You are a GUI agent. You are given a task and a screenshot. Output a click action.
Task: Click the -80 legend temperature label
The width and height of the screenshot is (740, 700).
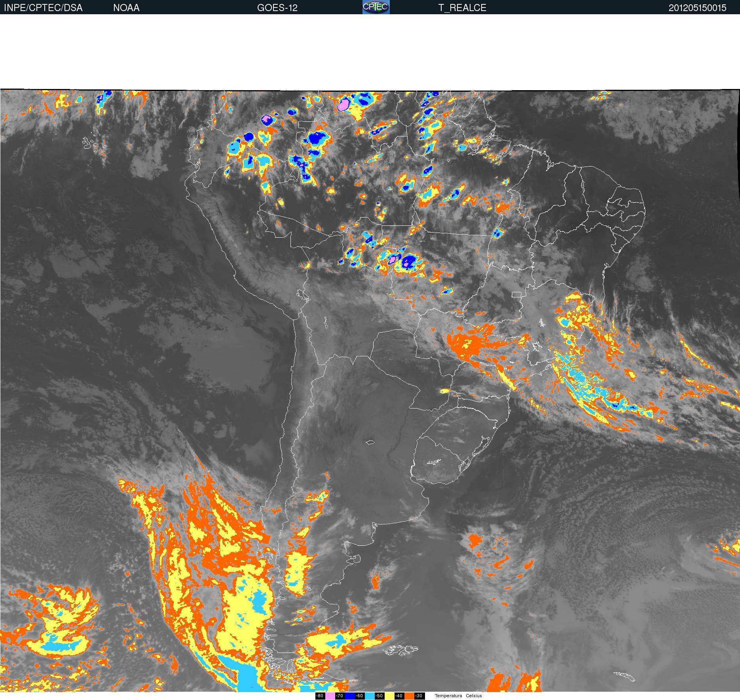(x=320, y=696)
